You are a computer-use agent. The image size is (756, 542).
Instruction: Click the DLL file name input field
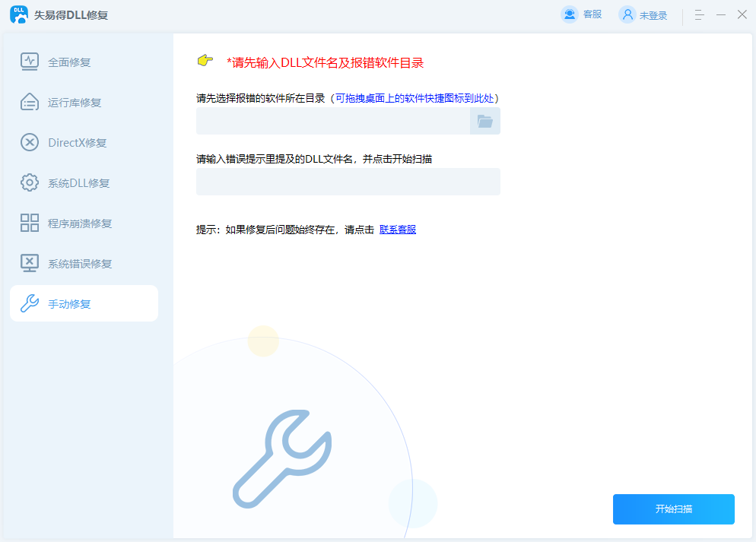pyautogui.click(x=348, y=182)
